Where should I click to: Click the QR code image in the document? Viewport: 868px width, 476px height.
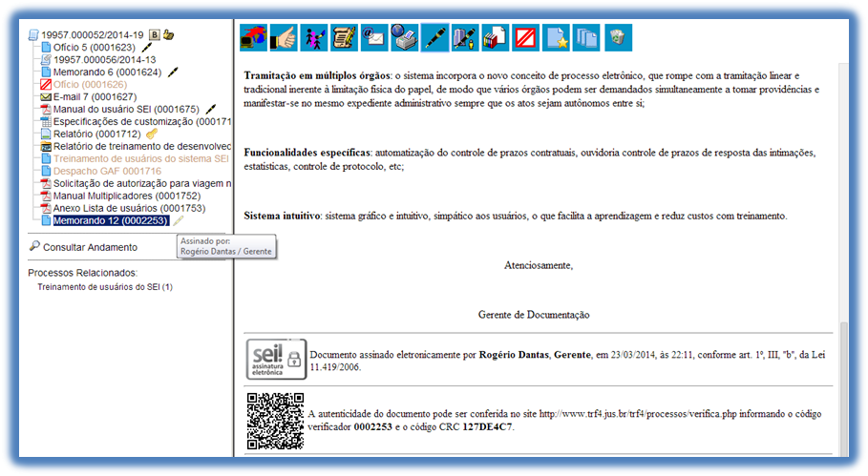tap(275, 421)
